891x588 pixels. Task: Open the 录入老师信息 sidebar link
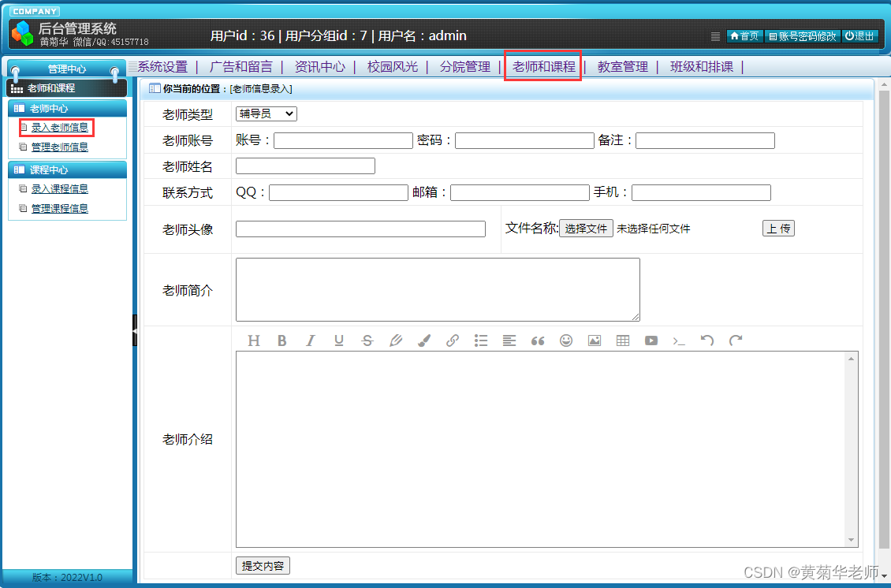(60, 127)
